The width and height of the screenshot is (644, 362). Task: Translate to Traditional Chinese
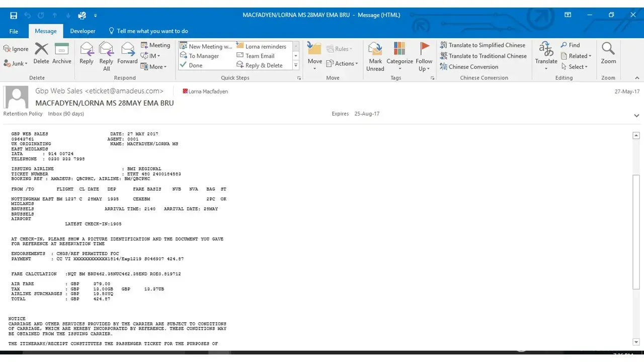pyautogui.click(x=484, y=56)
